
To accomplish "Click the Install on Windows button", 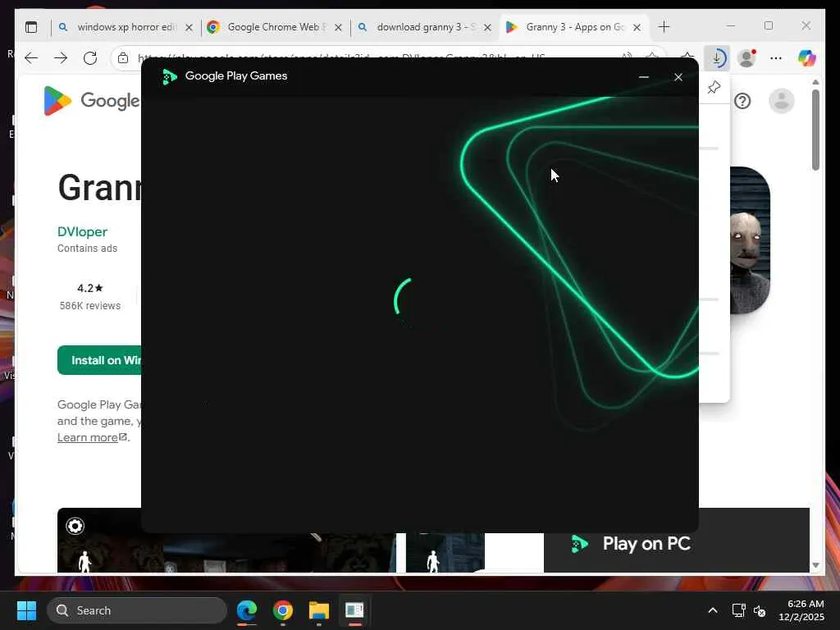I will (x=99, y=360).
